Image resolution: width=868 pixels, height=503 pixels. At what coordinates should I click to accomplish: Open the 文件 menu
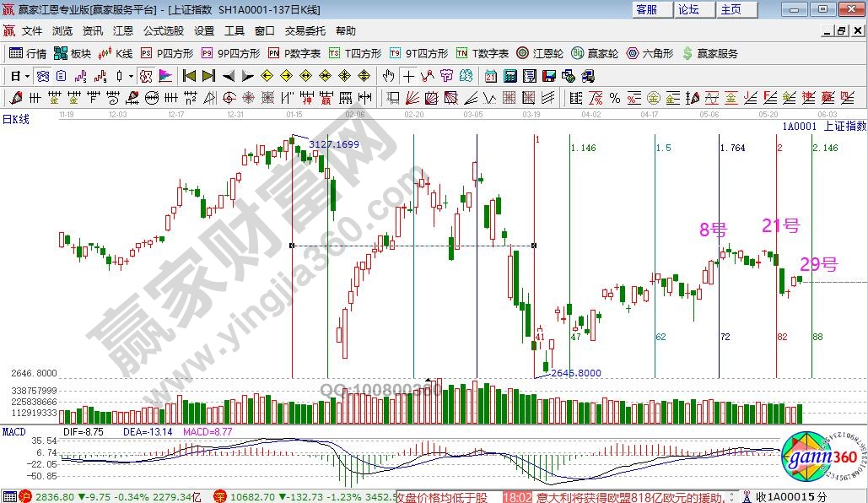(x=32, y=31)
